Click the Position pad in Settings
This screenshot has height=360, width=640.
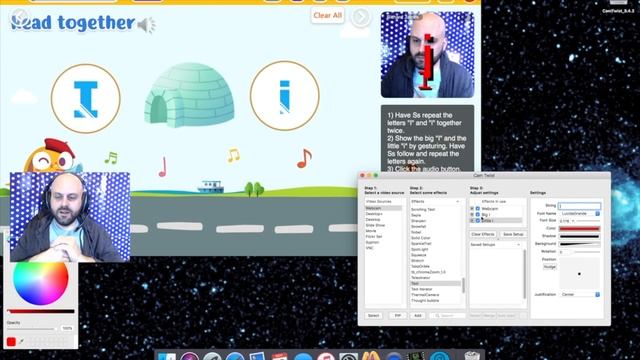(x=580, y=274)
